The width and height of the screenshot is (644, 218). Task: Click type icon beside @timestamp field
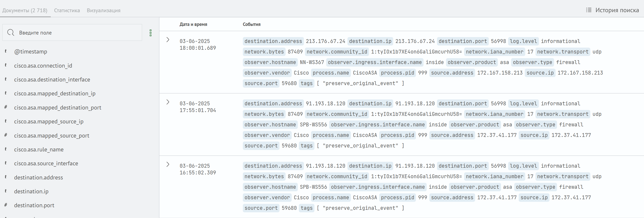[5, 51]
